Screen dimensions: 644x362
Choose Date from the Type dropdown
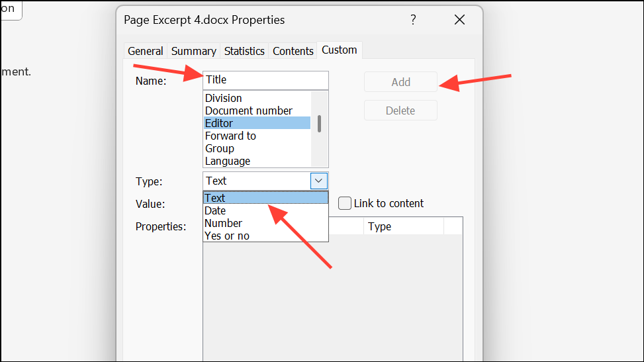pyautogui.click(x=215, y=210)
